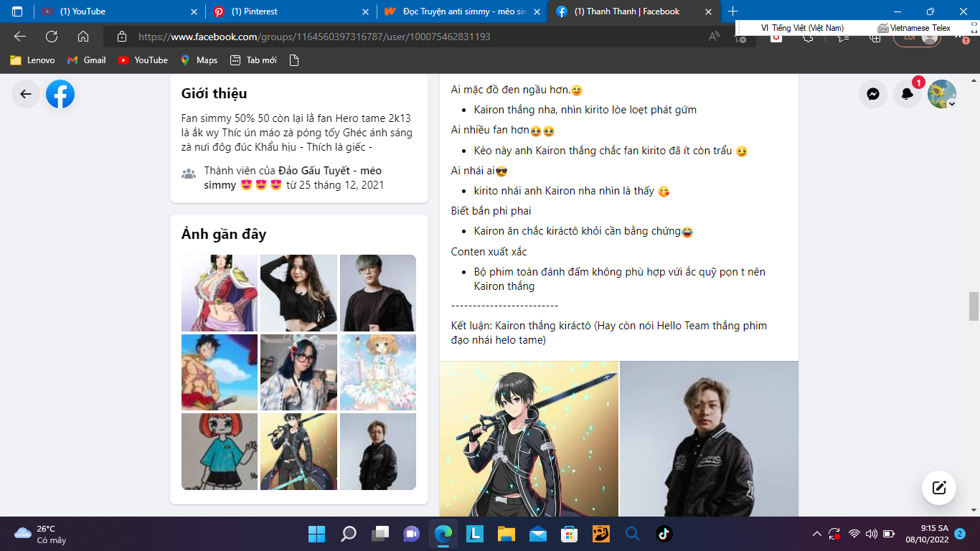The height and width of the screenshot is (551, 980).
Task: Click the Facebook logo icon
Action: coord(60,94)
